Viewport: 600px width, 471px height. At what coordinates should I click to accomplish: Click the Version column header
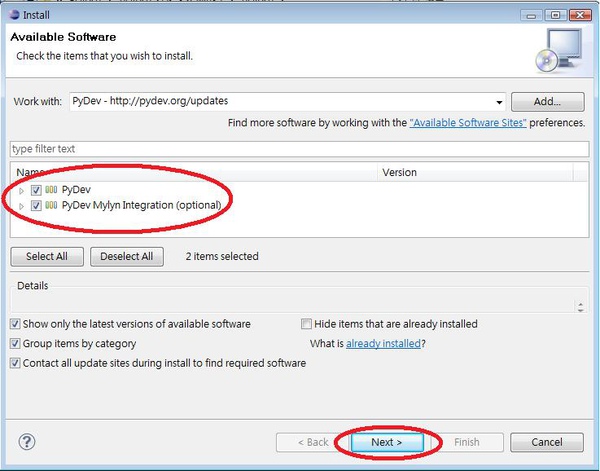[x=475, y=172]
